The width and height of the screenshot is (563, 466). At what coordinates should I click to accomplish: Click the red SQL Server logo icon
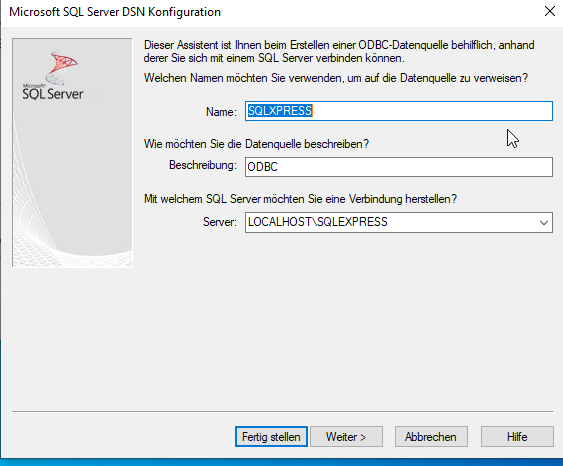click(x=61, y=67)
